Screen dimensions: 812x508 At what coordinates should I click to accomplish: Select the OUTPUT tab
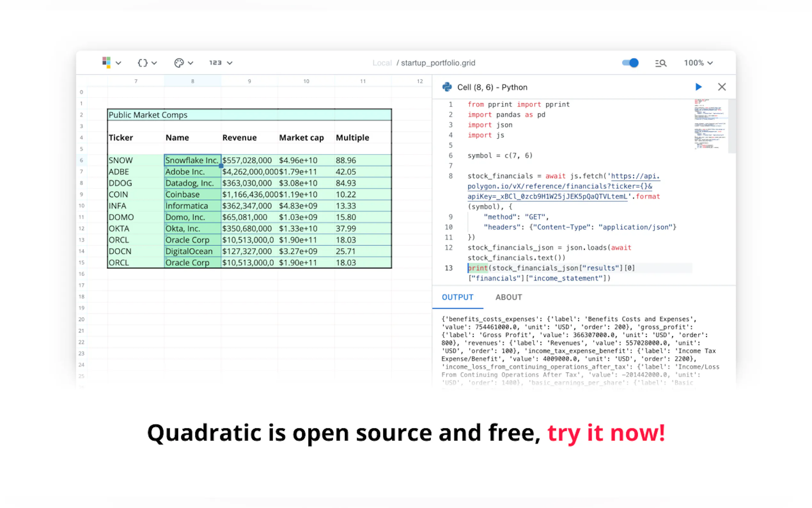[457, 297]
